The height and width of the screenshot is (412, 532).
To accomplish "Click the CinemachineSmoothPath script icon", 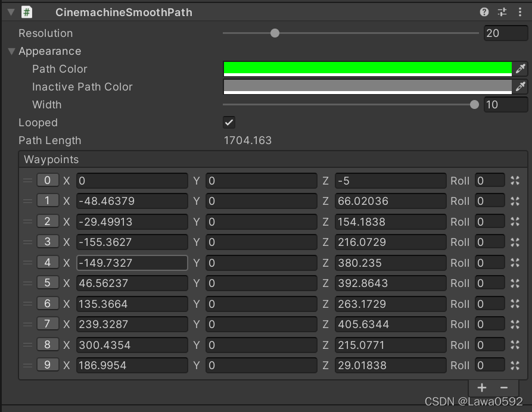I will click(27, 13).
